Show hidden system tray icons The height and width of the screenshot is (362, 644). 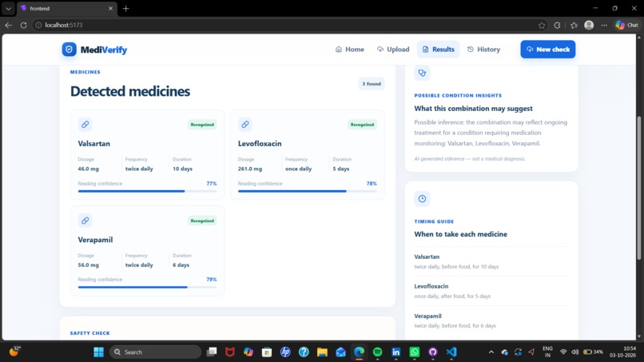[x=491, y=352]
